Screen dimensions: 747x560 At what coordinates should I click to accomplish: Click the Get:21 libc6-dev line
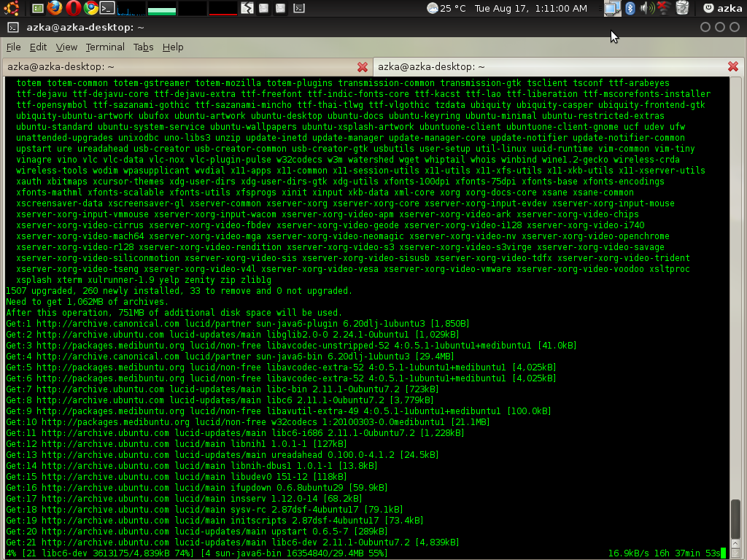[x=233, y=542]
